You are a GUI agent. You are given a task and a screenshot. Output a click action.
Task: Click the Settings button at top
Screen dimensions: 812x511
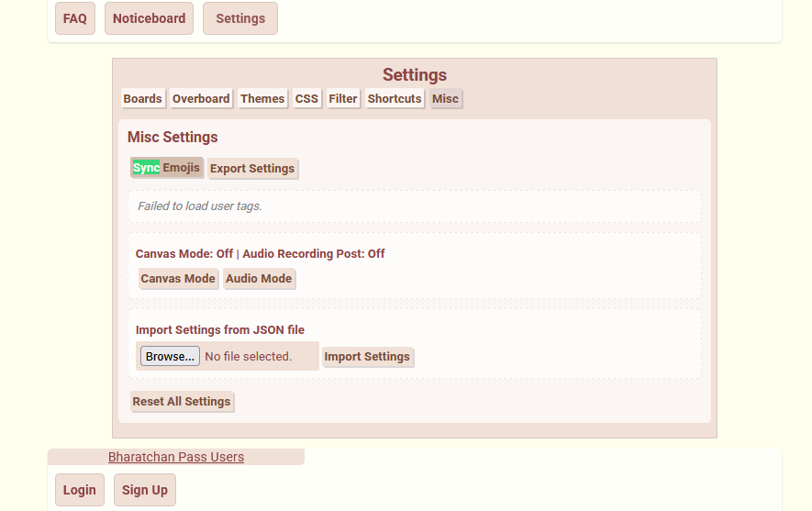pos(240,18)
